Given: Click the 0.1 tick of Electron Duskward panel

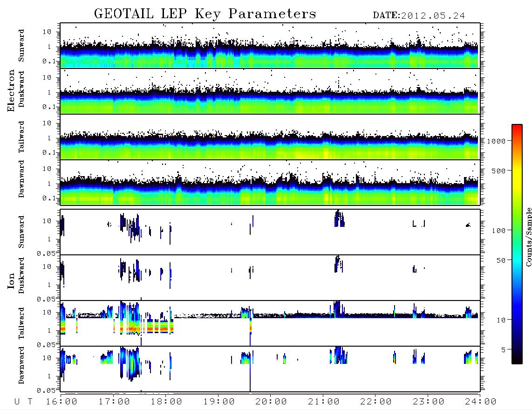Looking at the screenshot, I should pyautogui.click(x=49, y=107).
